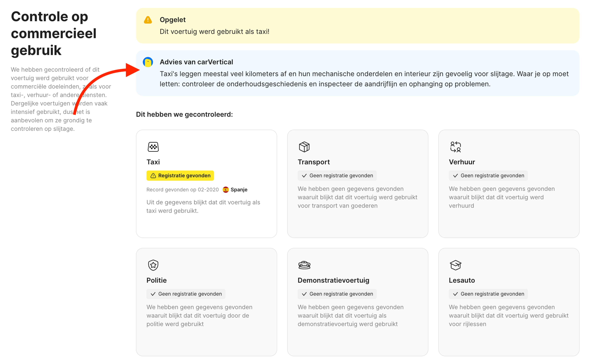This screenshot has width=589, height=364.
Task: Select the Demonstratievoertuig car icon
Action: tap(304, 265)
